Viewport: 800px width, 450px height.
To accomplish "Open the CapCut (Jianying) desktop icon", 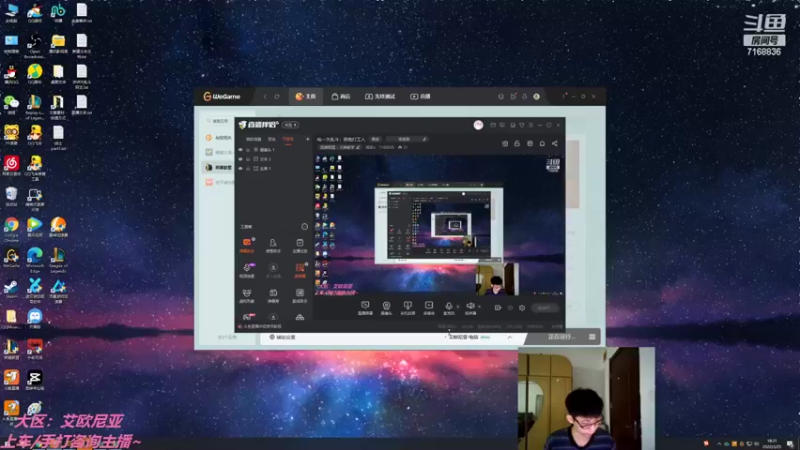I will tap(35, 381).
